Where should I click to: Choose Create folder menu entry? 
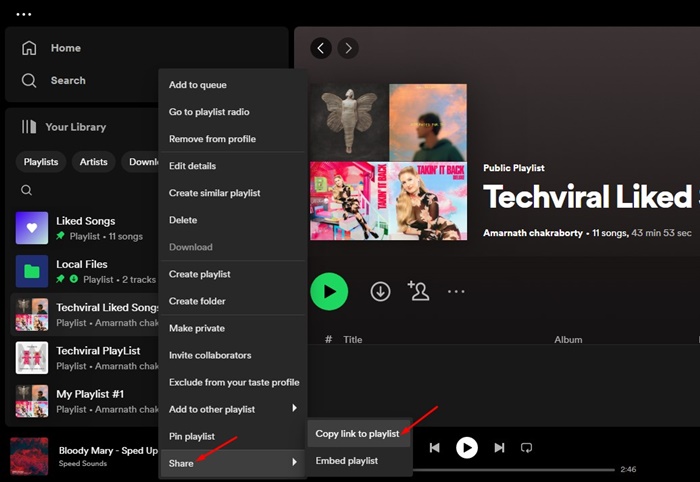(x=233, y=301)
